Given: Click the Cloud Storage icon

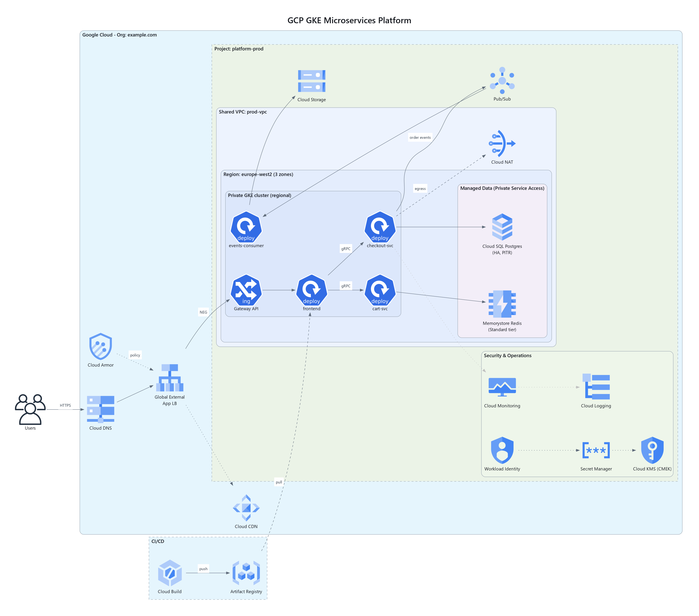Looking at the screenshot, I should pyautogui.click(x=311, y=81).
